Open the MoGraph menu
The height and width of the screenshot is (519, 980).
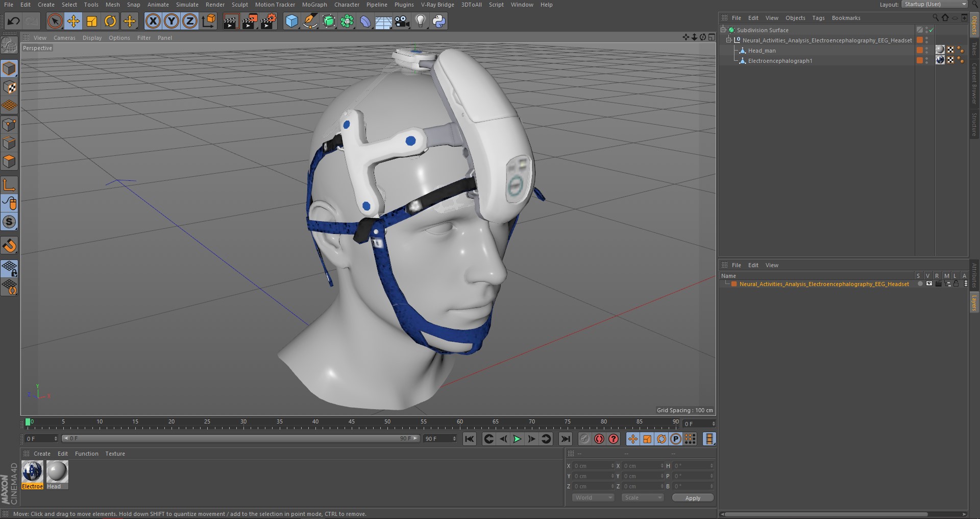[314, 5]
